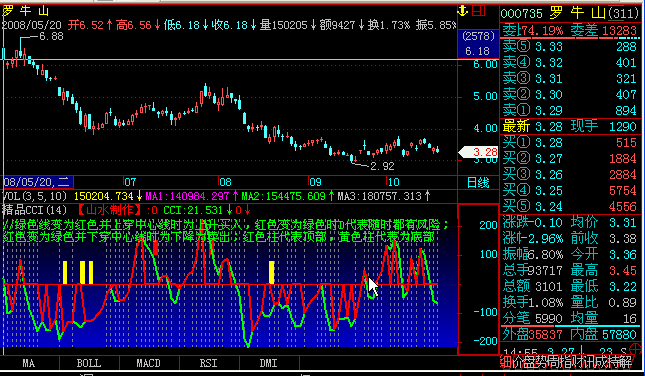Click the 日线 daily period label
Screen dimensions: 645x376
[478, 183]
